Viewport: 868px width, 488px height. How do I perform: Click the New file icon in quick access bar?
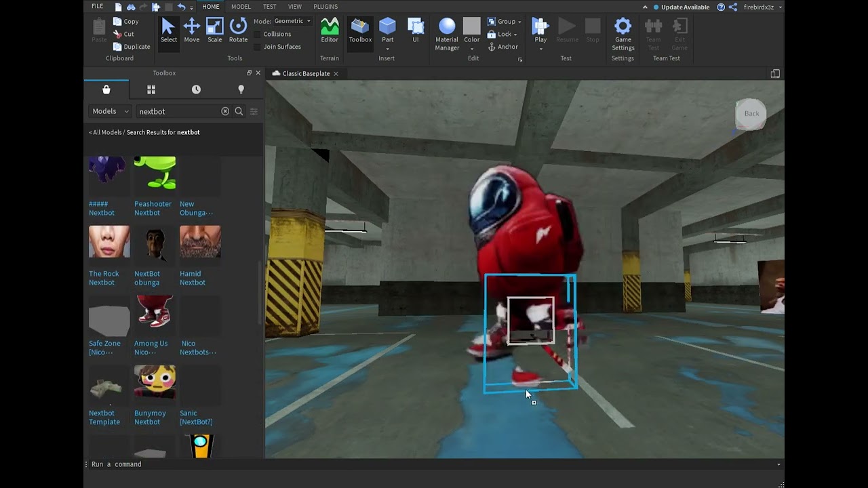pyautogui.click(x=119, y=7)
